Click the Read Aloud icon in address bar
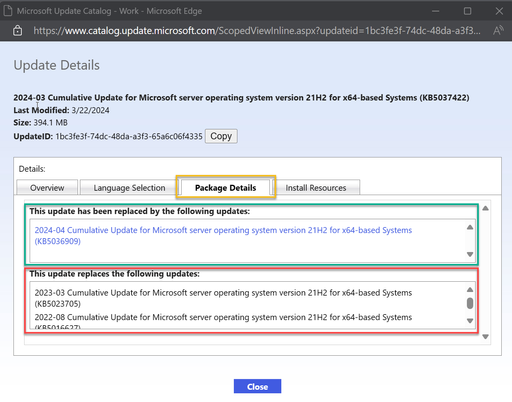Screen dimensions: 512x402 pos(498,31)
